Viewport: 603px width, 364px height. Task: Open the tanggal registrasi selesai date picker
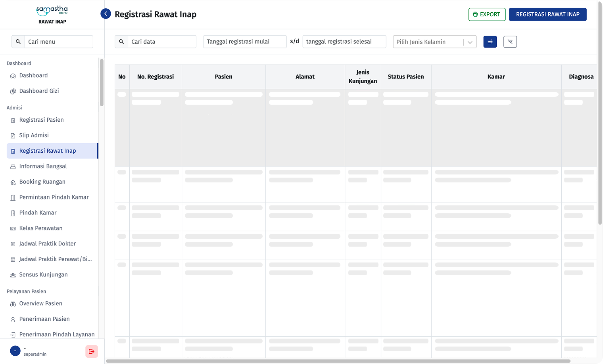point(344,42)
